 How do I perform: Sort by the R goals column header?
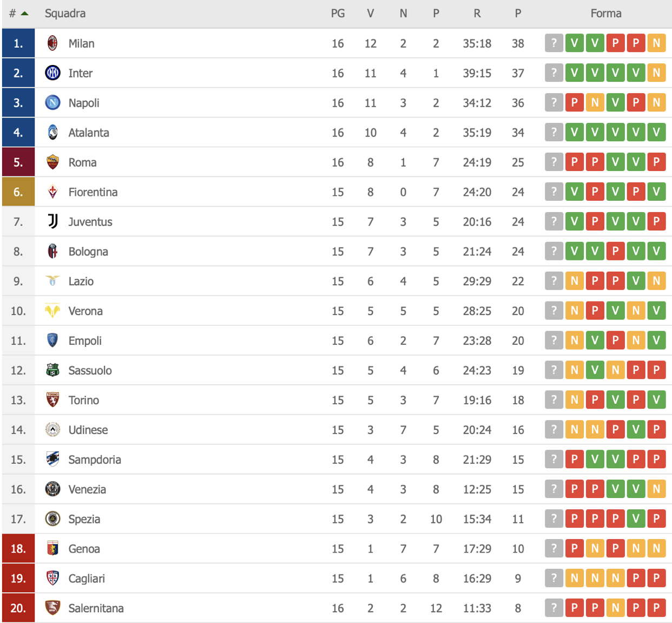click(477, 14)
